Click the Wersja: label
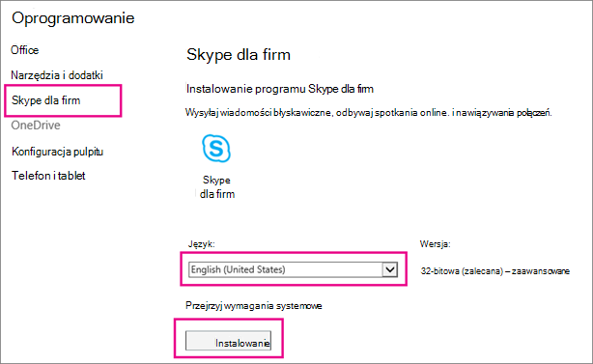593x364 pixels. [x=435, y=244]
